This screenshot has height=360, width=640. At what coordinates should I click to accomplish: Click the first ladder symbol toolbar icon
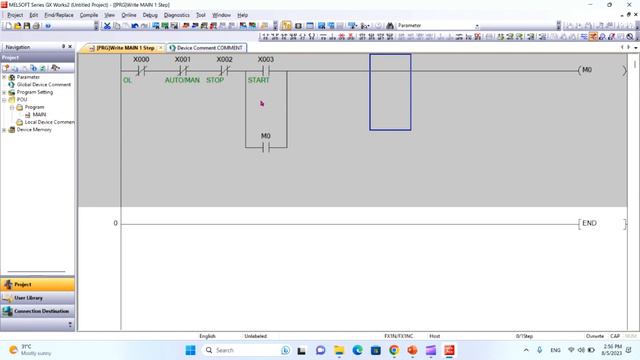(265, 37)
